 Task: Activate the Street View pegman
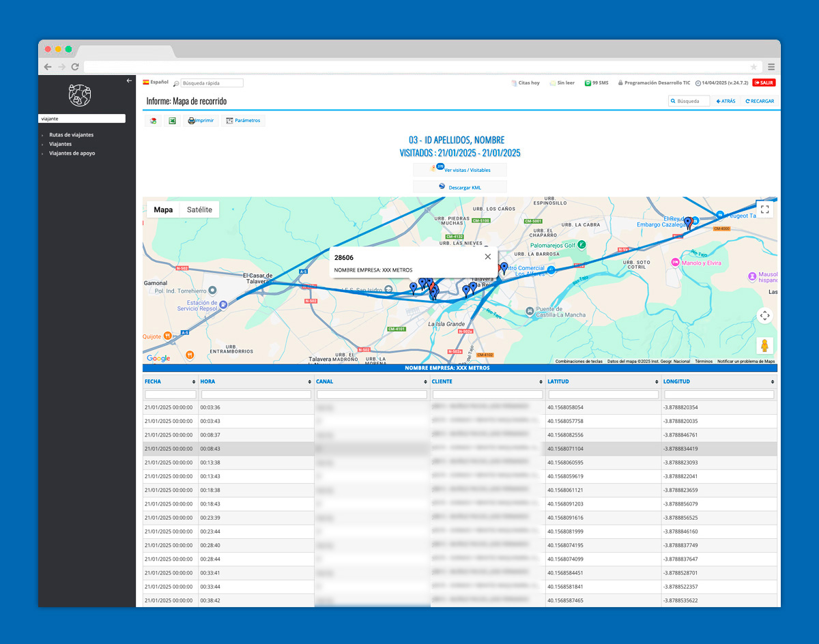click(x=764, y=346)
